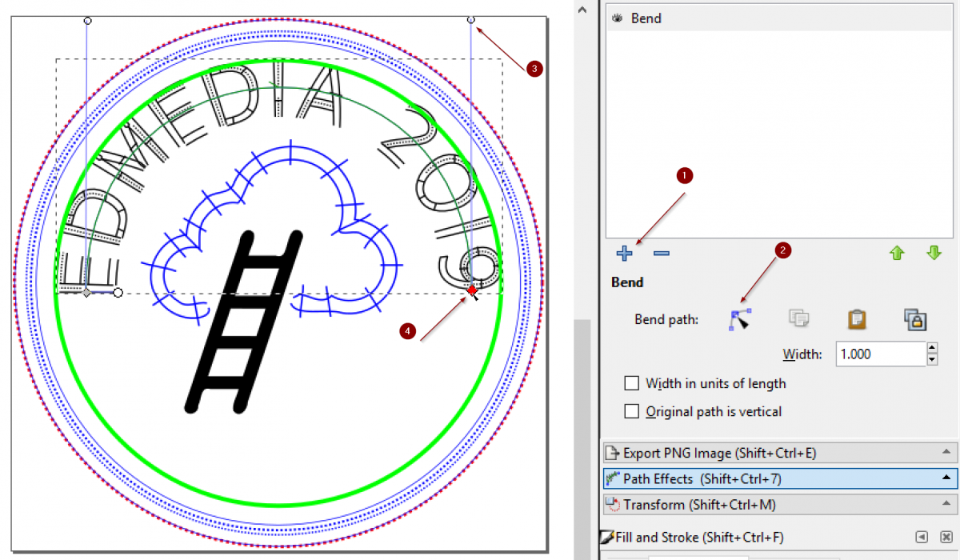Enable Original path is vertical
This screenshot has width=960, height=560.
click(632, 411)
